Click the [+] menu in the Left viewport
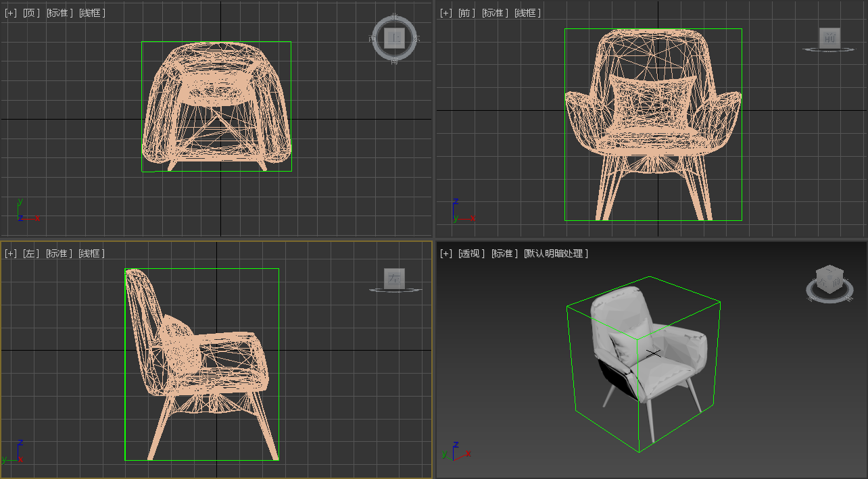The height and width of the screenshot is (479, 868). pyautogui.click(x=9, y=253)
